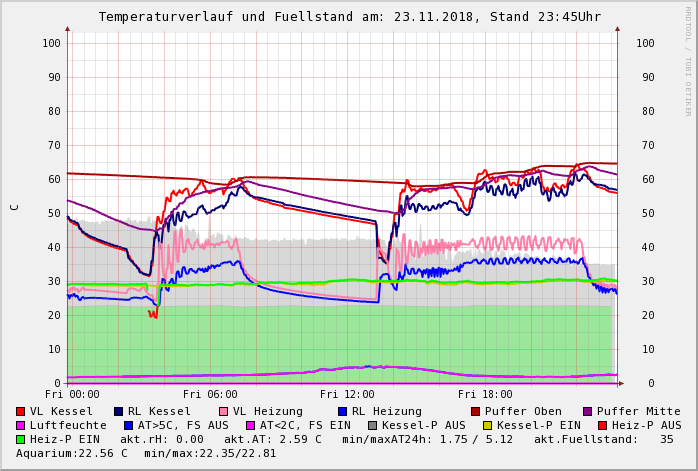The image size is (698, 471).
Task: Click the purple Puffer Mitte legend swatch
Action: pyautogui.click(x=588, y=411)
